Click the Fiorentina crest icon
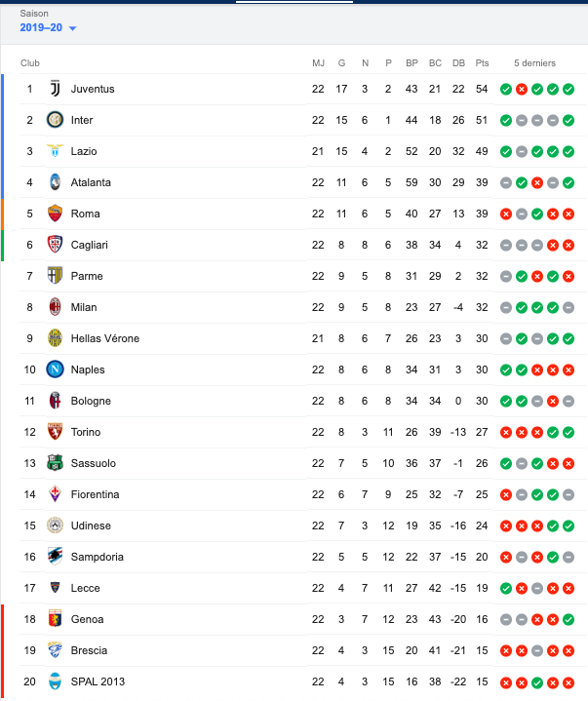 pos(55,494)
